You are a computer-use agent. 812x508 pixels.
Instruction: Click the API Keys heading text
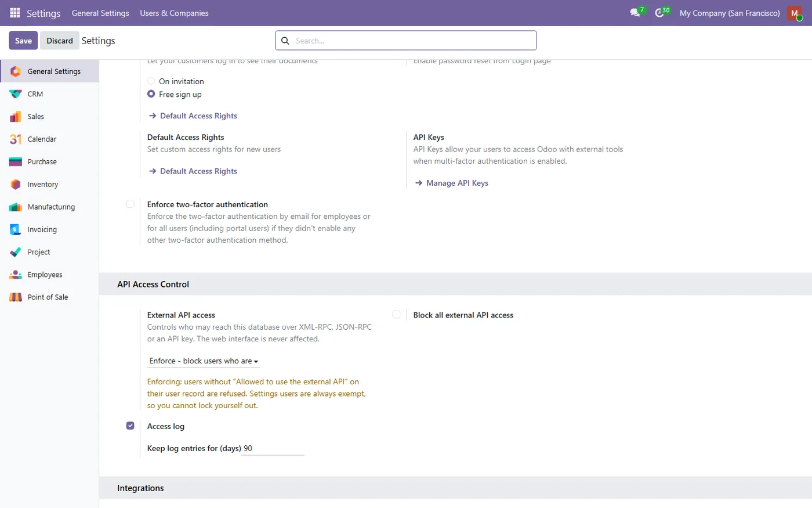point(429,138)
